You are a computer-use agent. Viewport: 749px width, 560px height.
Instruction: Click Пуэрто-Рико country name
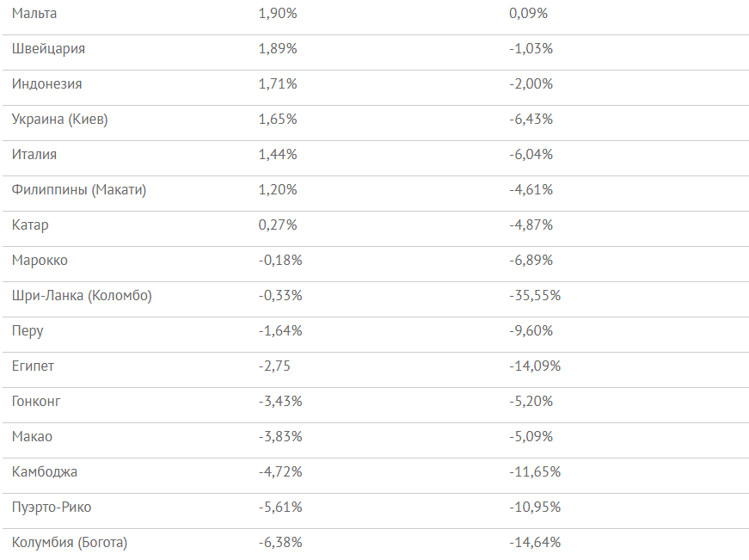click(52, 508)
